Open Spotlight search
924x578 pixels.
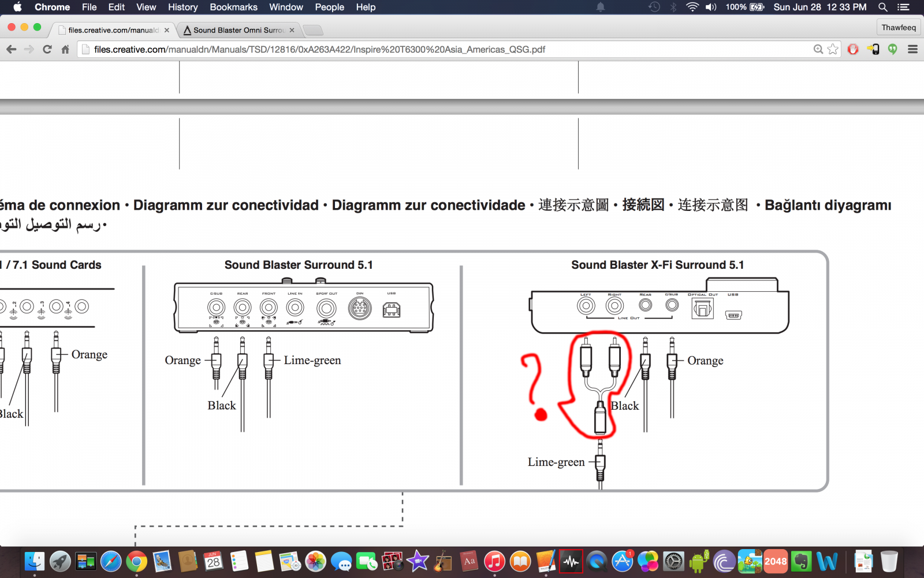tap(882, 7)
